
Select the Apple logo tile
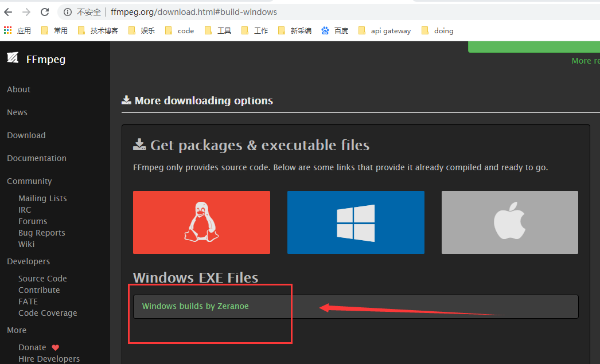point(510,222)
